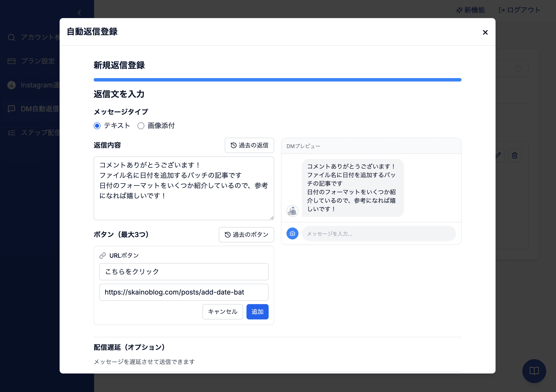Open アカウント検索 in the sidebar
This screenshot has width=556, height=392.
(34, 37)
